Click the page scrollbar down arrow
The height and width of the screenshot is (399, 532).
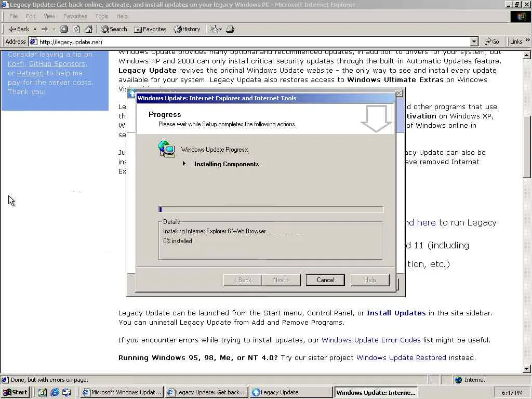tap(527, 368)
